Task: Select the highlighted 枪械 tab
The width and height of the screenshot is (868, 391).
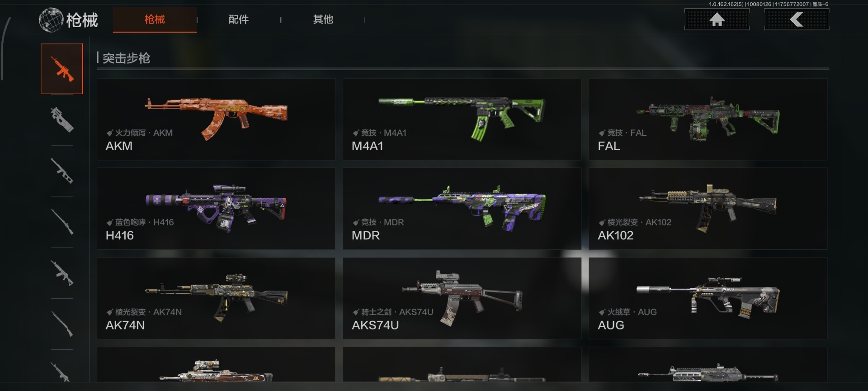Action: pos(155,19)
